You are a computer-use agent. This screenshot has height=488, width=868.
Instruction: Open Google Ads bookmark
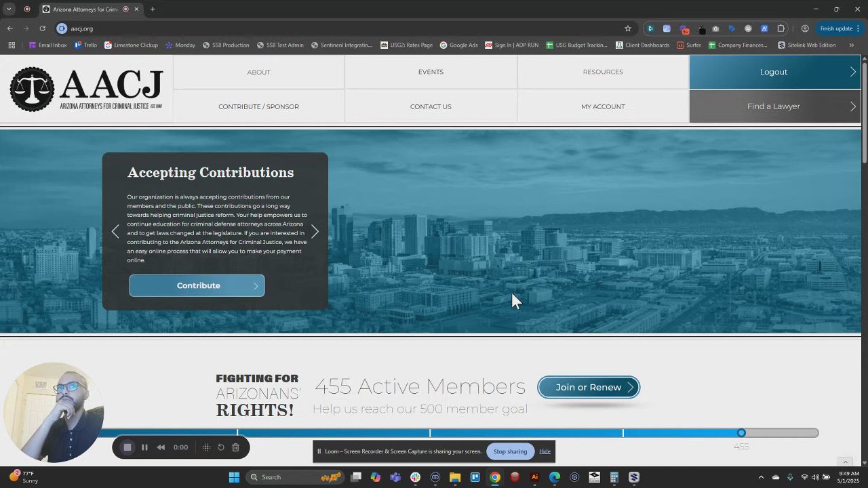(458, 45)
